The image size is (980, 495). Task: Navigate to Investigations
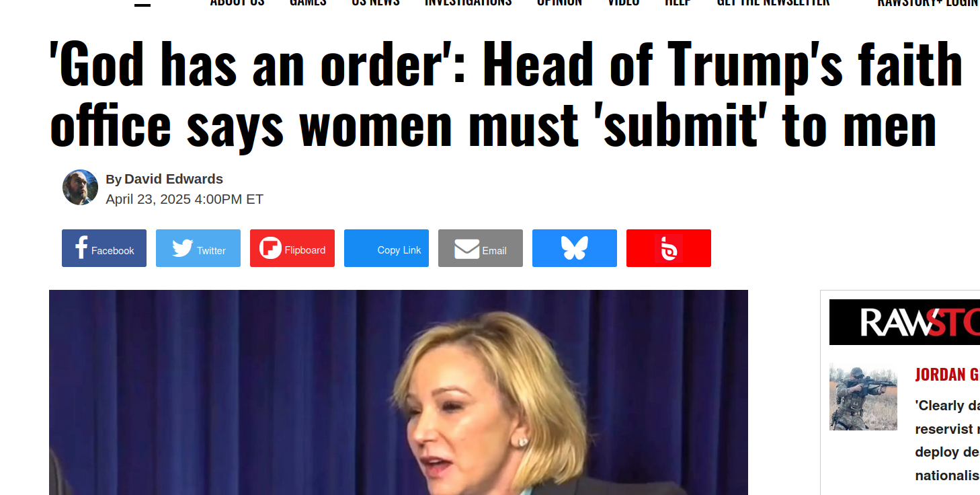468,3
